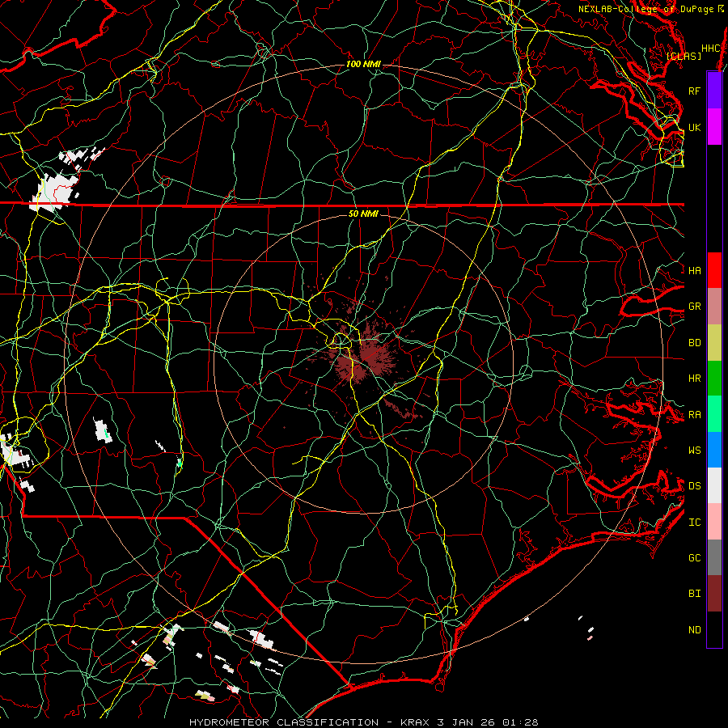This screenshot has width=728, height=728.
Task: Click the RF purple color swatch
Action: [714, 91]
